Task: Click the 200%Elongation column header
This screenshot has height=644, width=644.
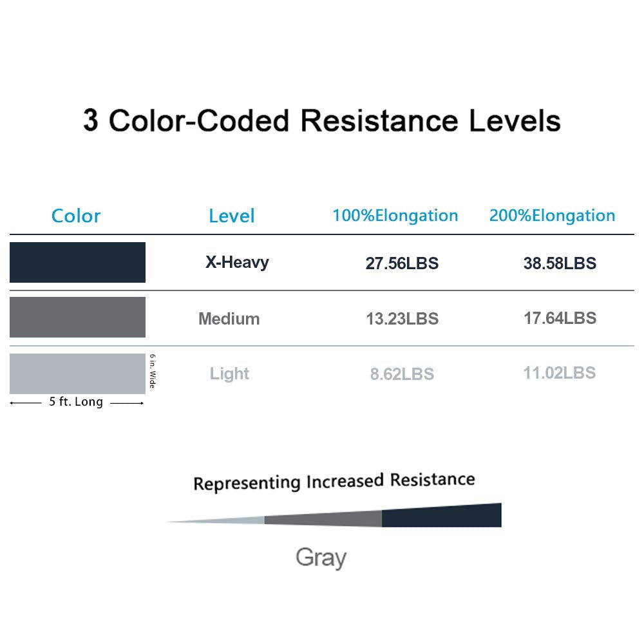Action: pos(552,216)
